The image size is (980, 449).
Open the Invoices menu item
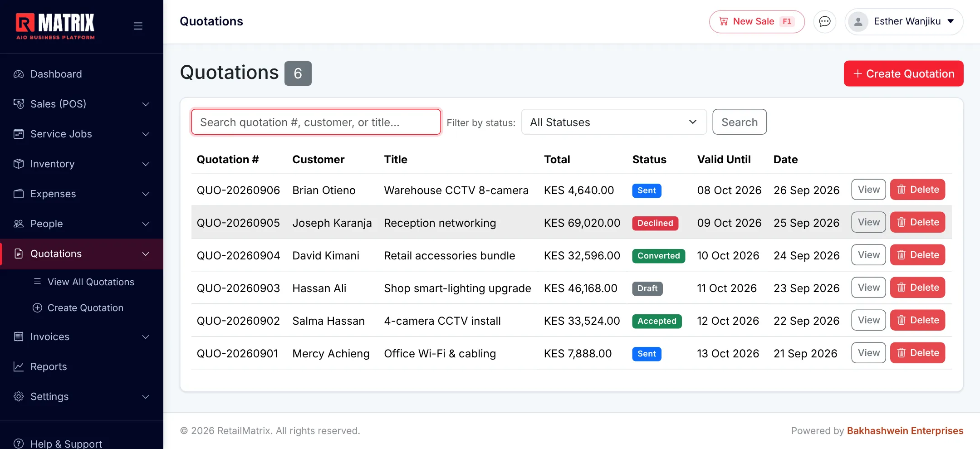tap(82, 337)
